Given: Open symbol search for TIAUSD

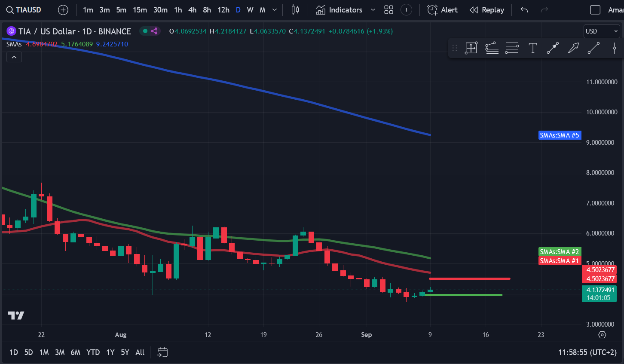Looking at the screenshot, I should (x=24, y=10).
